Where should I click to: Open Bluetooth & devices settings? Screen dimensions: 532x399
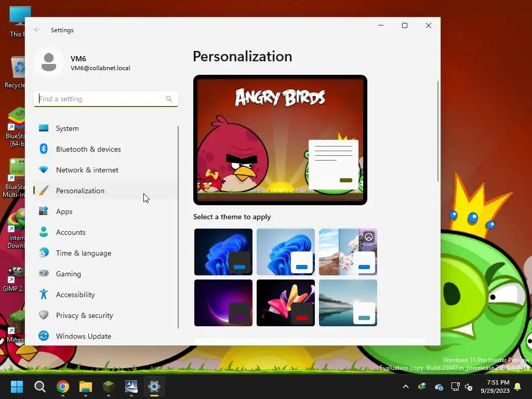[x=105, y=149]
